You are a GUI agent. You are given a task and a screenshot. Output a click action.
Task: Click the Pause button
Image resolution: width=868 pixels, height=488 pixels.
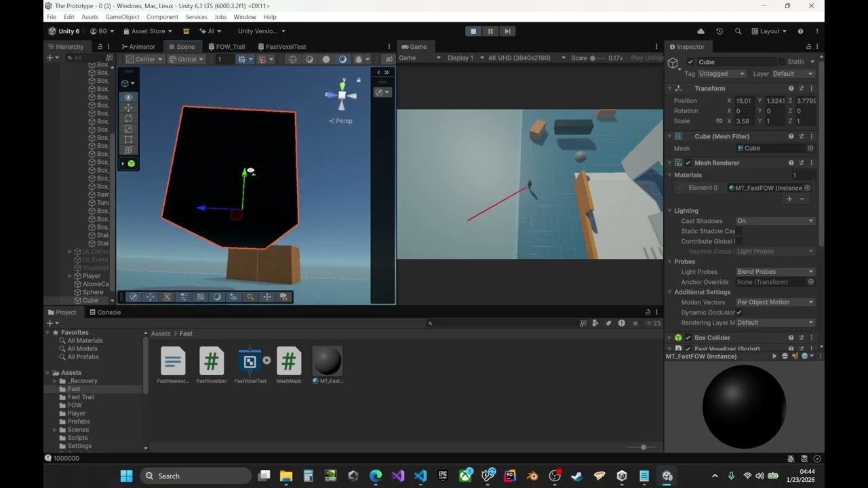[490, 31]
